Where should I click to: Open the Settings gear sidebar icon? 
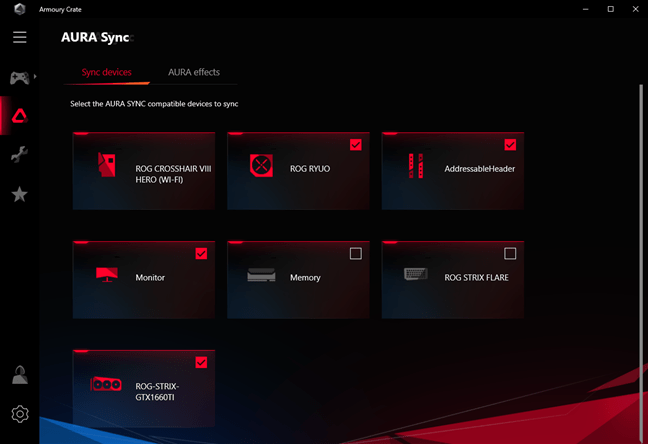pos(19,414)
